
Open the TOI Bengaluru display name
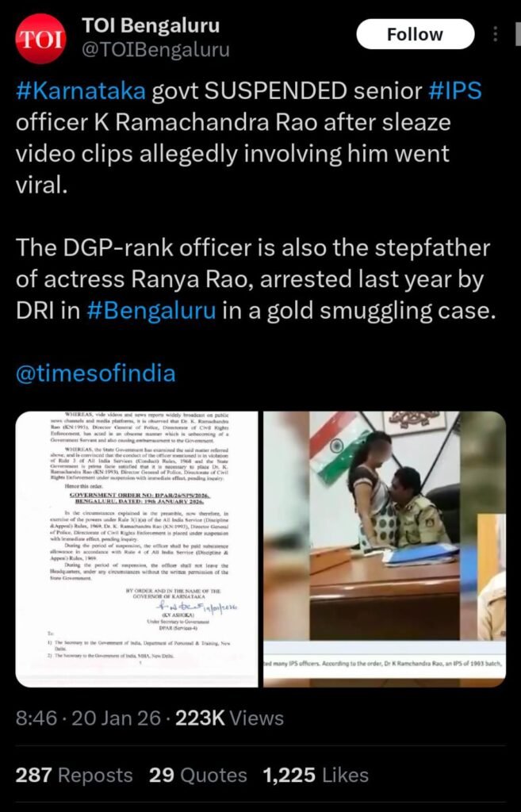click(151, 25)
